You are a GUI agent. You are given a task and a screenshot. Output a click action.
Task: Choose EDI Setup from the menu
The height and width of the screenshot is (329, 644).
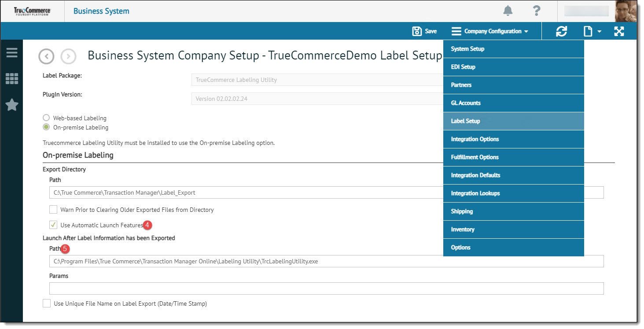click(x=514, y=67)
